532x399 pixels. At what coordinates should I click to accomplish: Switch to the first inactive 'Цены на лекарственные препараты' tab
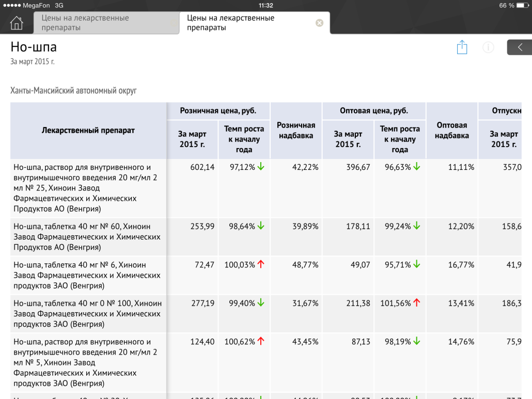[x=106, y=23]
